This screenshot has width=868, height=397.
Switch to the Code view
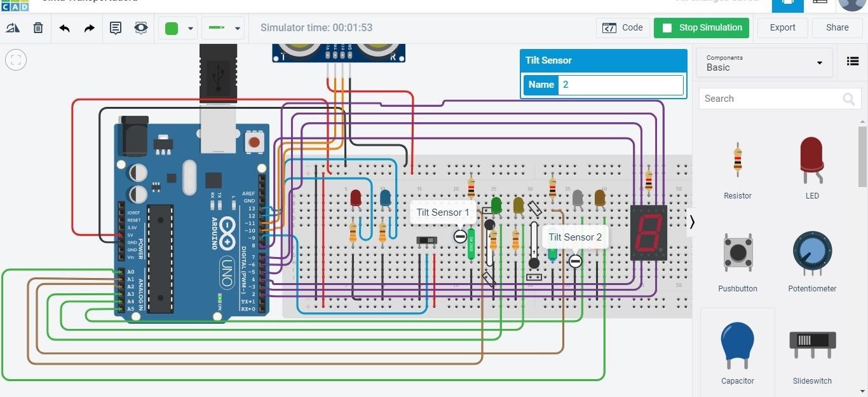coord(623,27)
